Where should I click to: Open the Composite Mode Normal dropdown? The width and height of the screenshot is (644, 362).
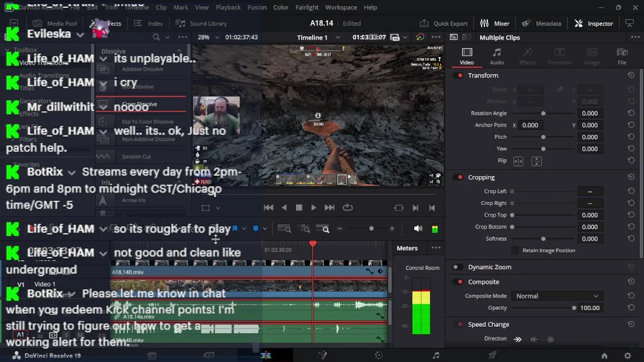(x=556, y=296)
